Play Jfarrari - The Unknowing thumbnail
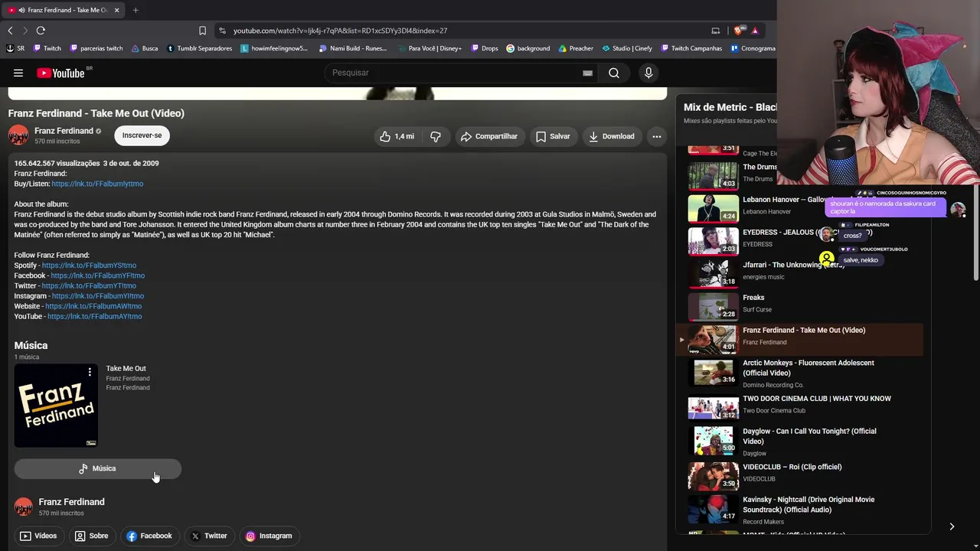This screenshot has height=551, width=980. click(714, 273)
